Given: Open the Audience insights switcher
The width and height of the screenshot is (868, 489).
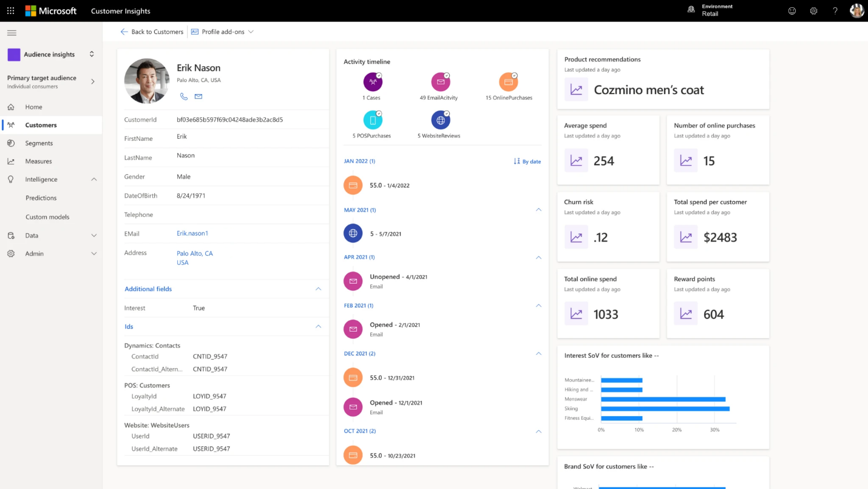Looking at the screenshot, I should [51, 54].
